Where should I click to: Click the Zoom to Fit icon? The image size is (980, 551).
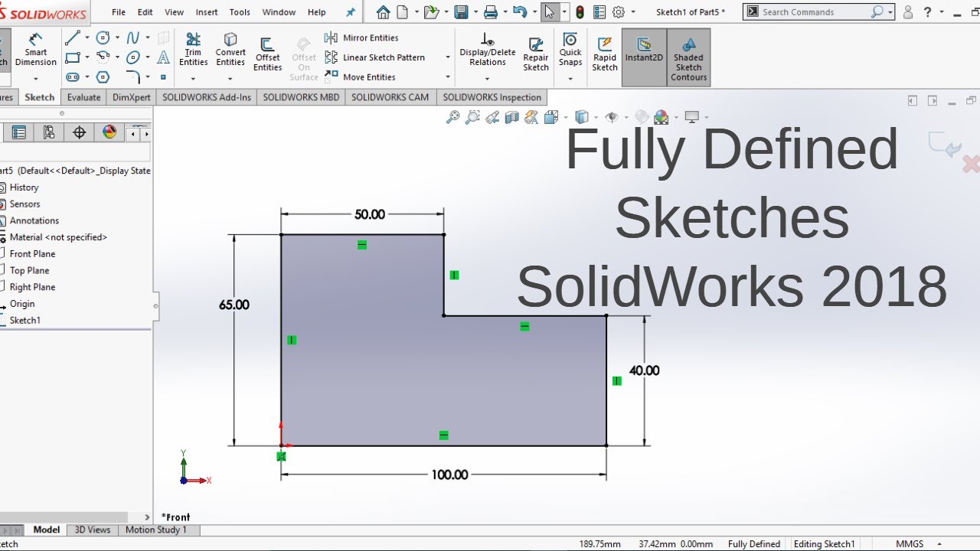452,117
